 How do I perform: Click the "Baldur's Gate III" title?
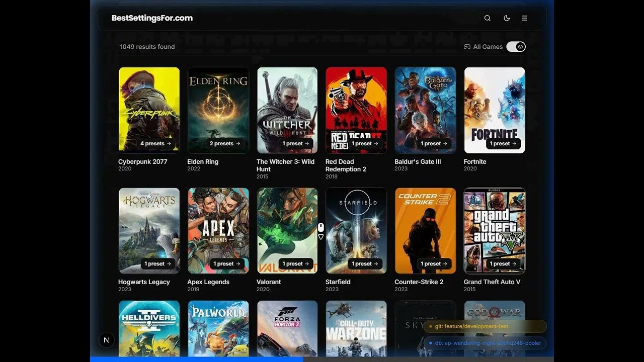(x=418, y=162)
